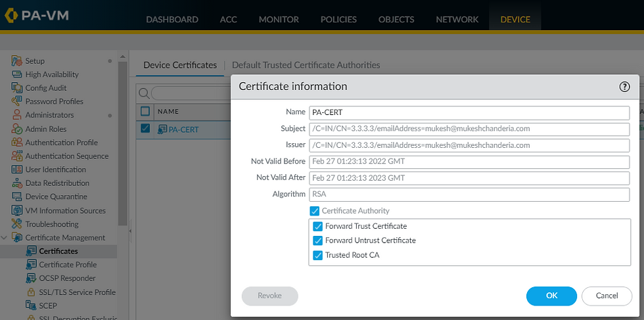Click the Device Quarantine icon

(17, 196)
